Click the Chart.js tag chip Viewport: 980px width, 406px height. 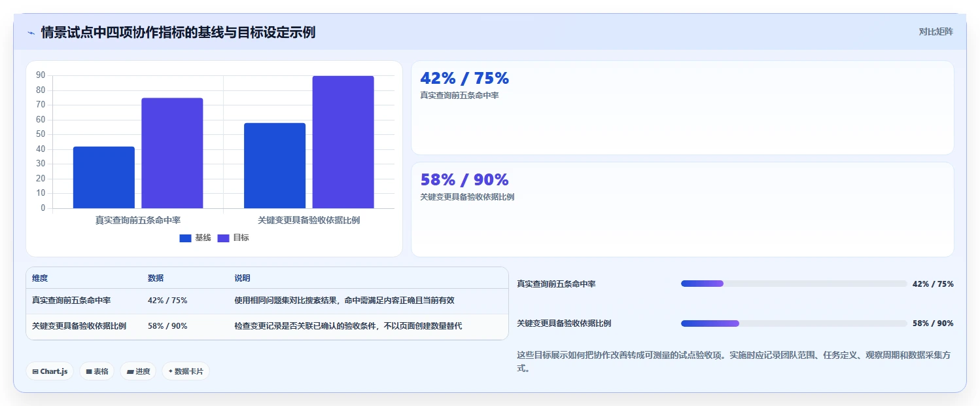click(x=50, y=371)
